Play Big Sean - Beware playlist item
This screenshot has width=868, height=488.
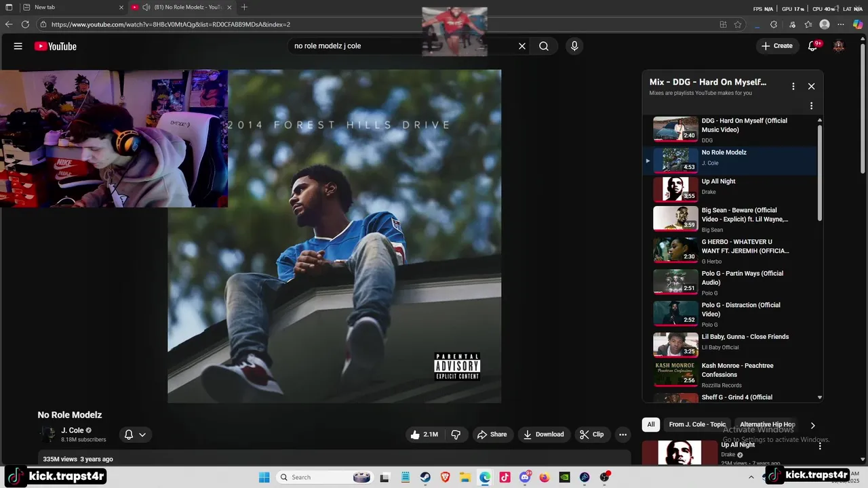(729, 220)
